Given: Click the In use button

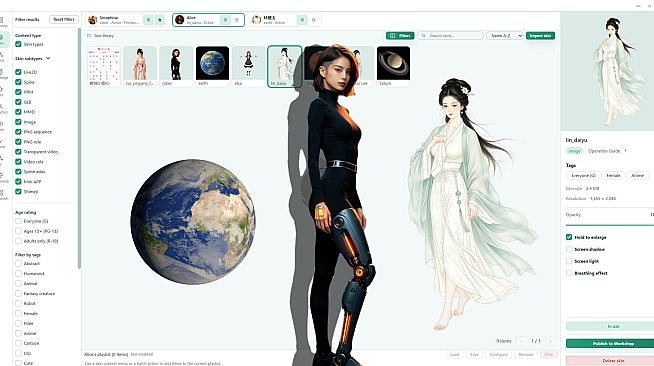Looking at the screenshot, I should point(610,326).
